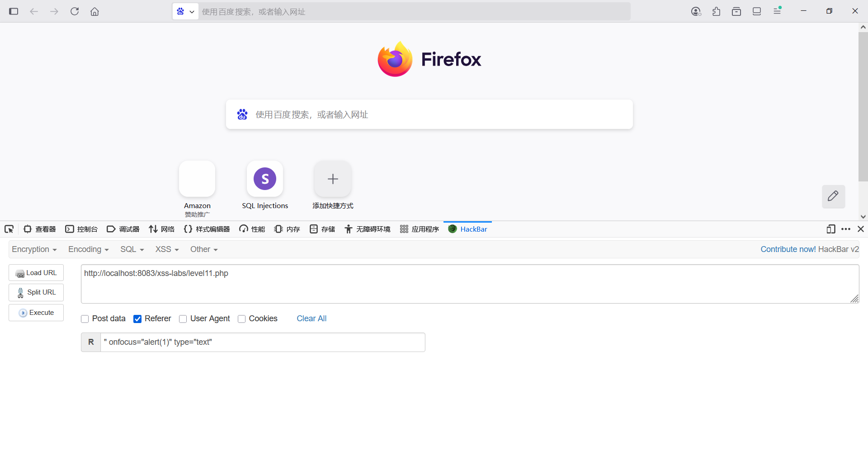This screenshot has height=466, width=868.
Task: Click the Baidu search box on new tab page
Action: point(429,114)
